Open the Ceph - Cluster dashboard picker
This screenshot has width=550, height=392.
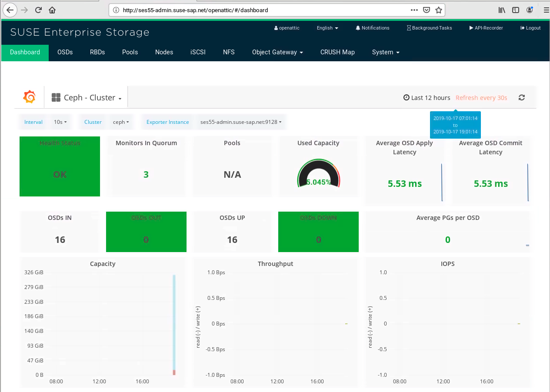87,98
